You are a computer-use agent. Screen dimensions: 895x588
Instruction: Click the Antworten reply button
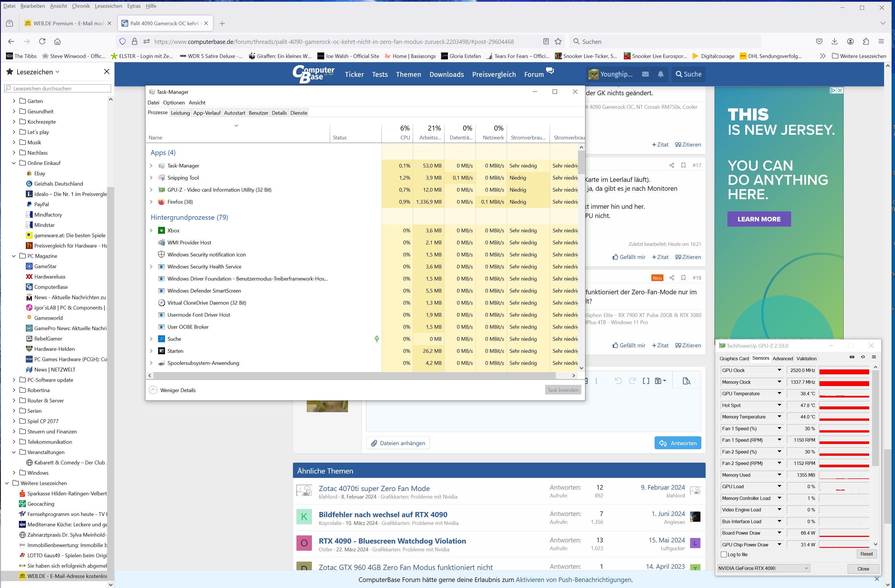[678, 443]
